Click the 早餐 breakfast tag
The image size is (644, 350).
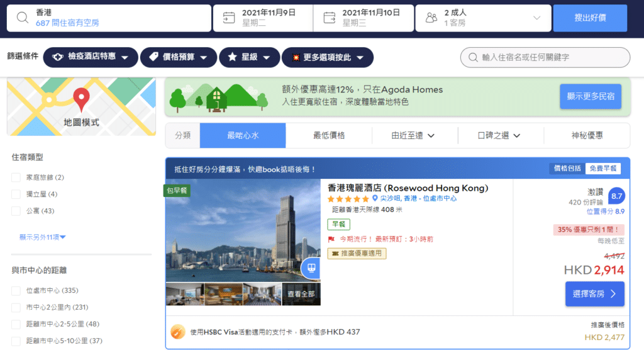(338, 224)
